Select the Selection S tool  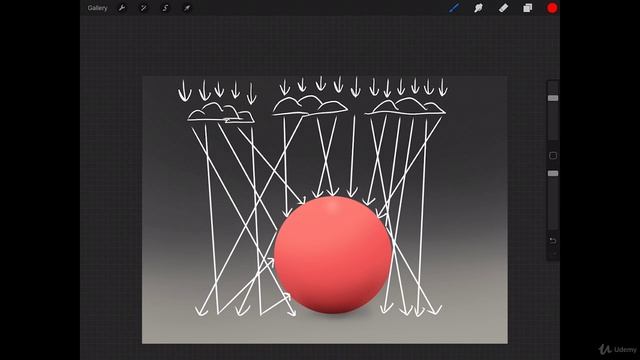[165, 8]
